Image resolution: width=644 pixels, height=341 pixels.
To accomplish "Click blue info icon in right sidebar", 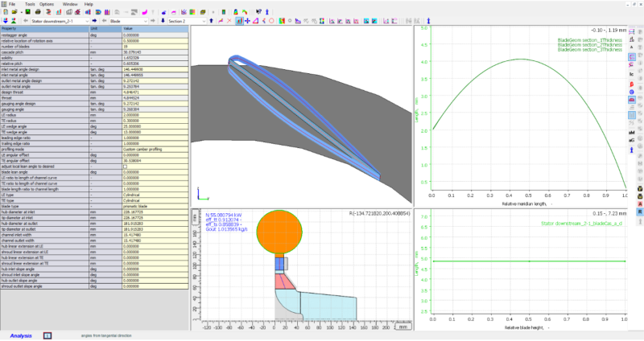I will coord(632,150).
